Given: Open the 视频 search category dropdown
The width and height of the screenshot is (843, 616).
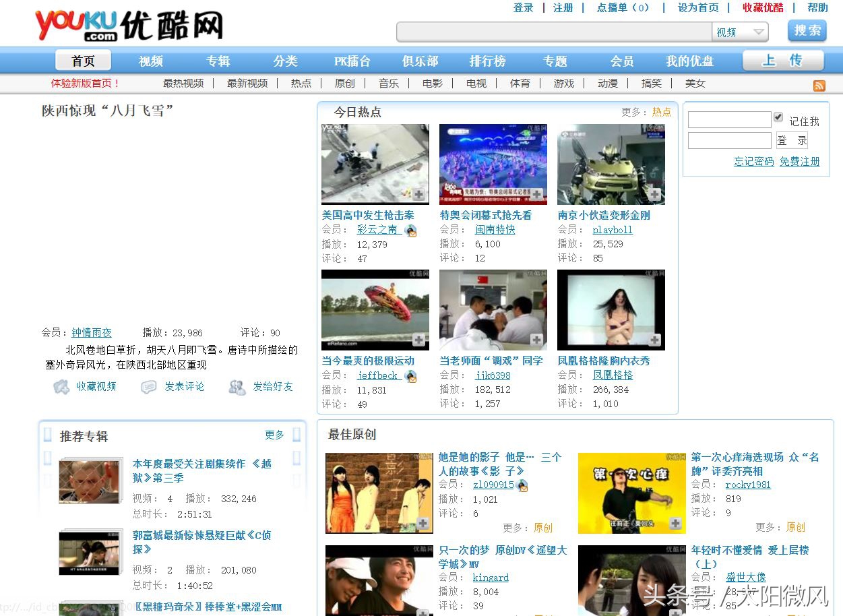Looking at the screenshot, I should [x=740, y=32].
